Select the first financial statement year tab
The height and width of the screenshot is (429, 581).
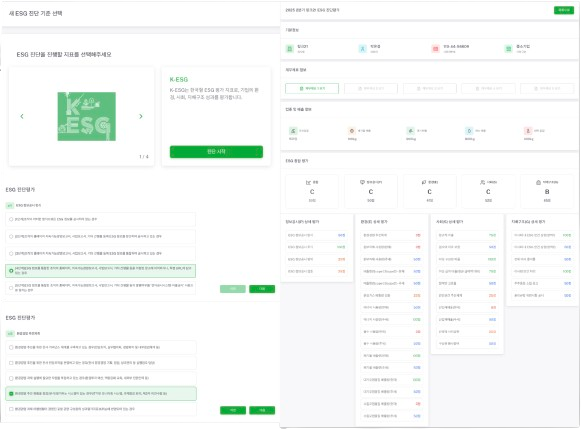point(312,89)
